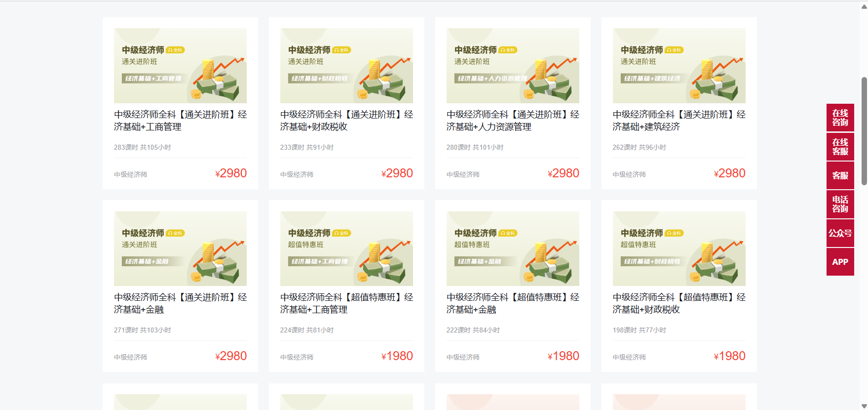Open 通关进阶班 经济基础+建筑经济 course title
The height and width of the screenshot is (410, 868).
pyautogui.click(x=679, y=121)
